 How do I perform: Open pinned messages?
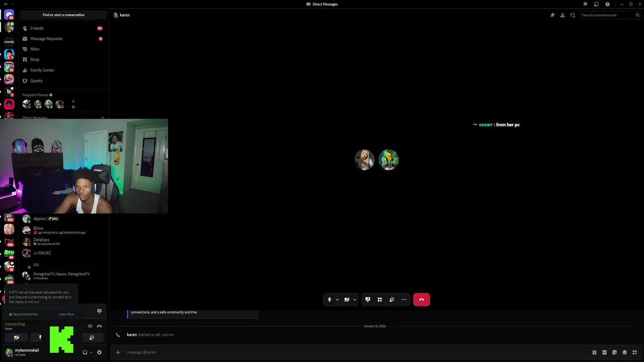click(x=552, y=15)
